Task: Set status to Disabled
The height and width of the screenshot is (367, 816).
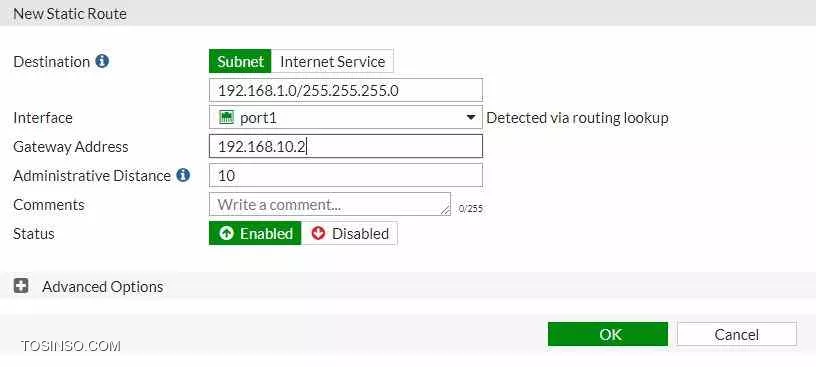Action: tap(350, 233)
